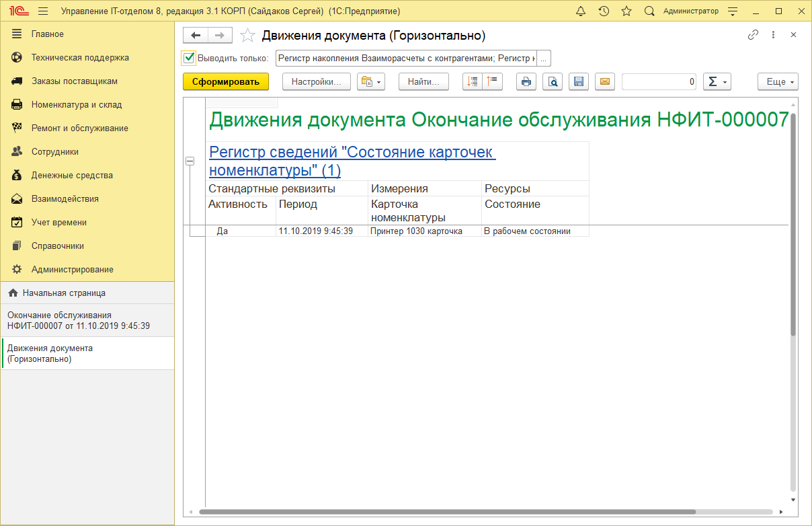Image resolution: width=812 pixels, height=526 pixels.
Task: Open print preview of the report
Action: [552, 81]
